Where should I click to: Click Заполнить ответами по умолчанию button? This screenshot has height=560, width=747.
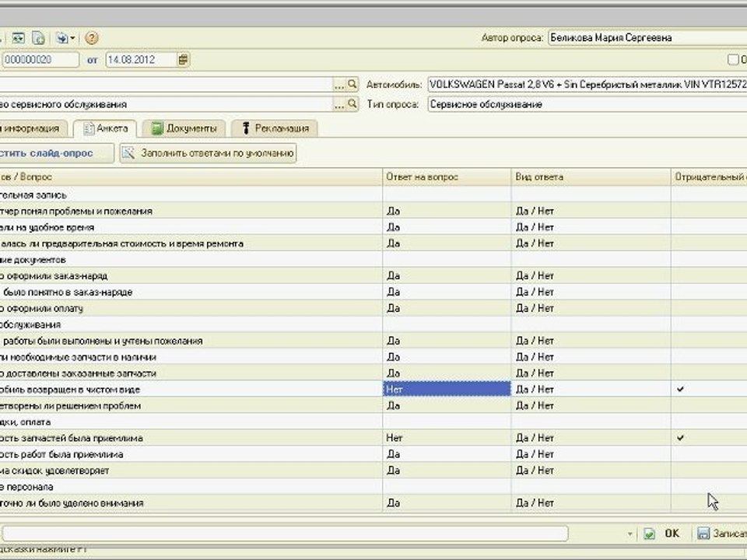(x=209, y=153)
